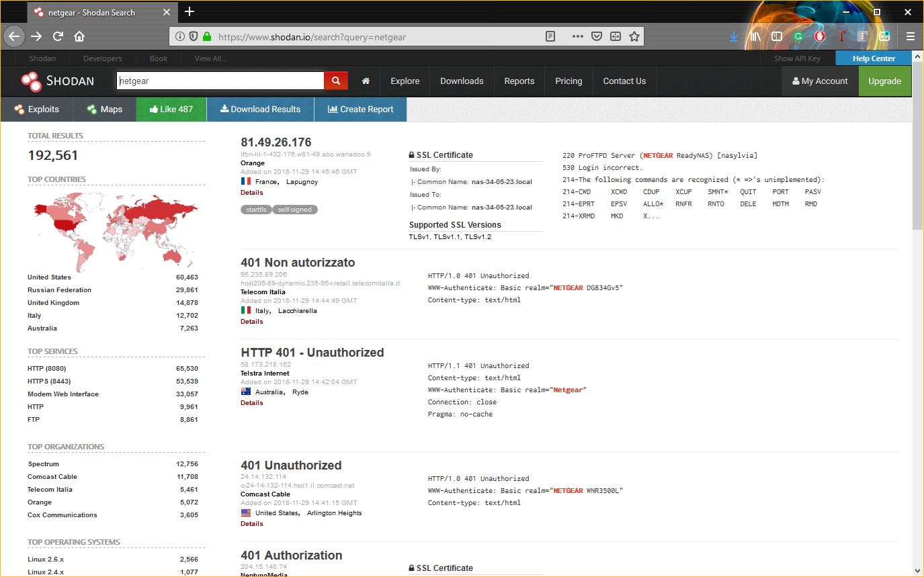
Task: Click the browser back arrow button
Action: tap(14, 36)
